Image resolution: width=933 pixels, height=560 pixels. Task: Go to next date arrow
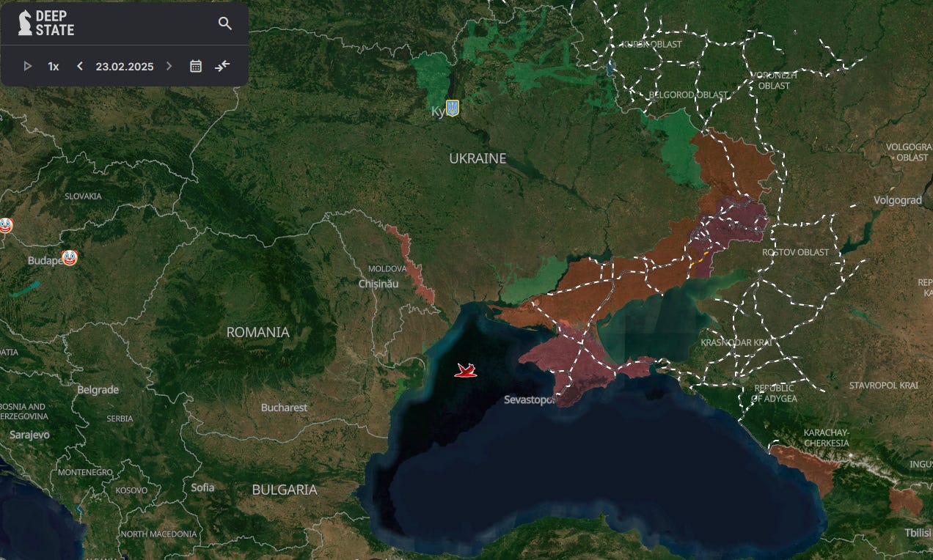point(169,66)
